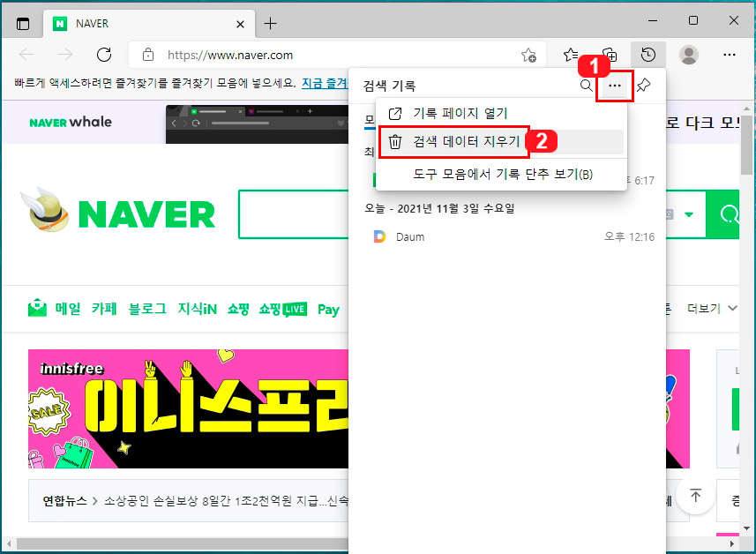Open 쇼핑LIVE link
Screen dimensions: 756x554
(282, 309)
